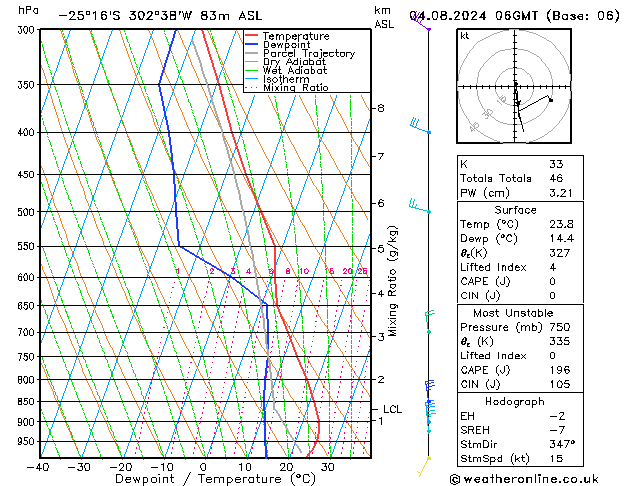This screenshot has height=486, width=629.
Task: Click the Mixing Ratio (g/kg) axis label
Action: tap(392, 281)
